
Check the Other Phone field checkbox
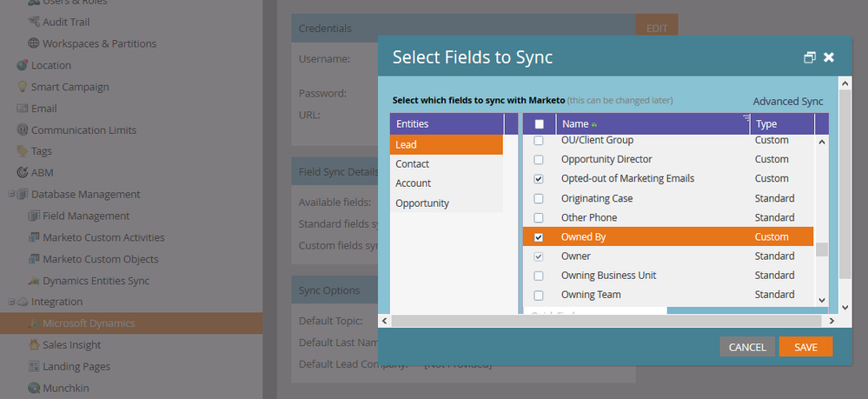click(538, 218)
